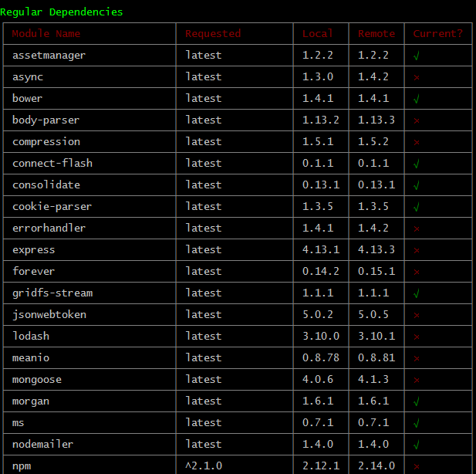Click local version '0.8.78' for meanio
This screenshot has width=476, height=474.
321,358
